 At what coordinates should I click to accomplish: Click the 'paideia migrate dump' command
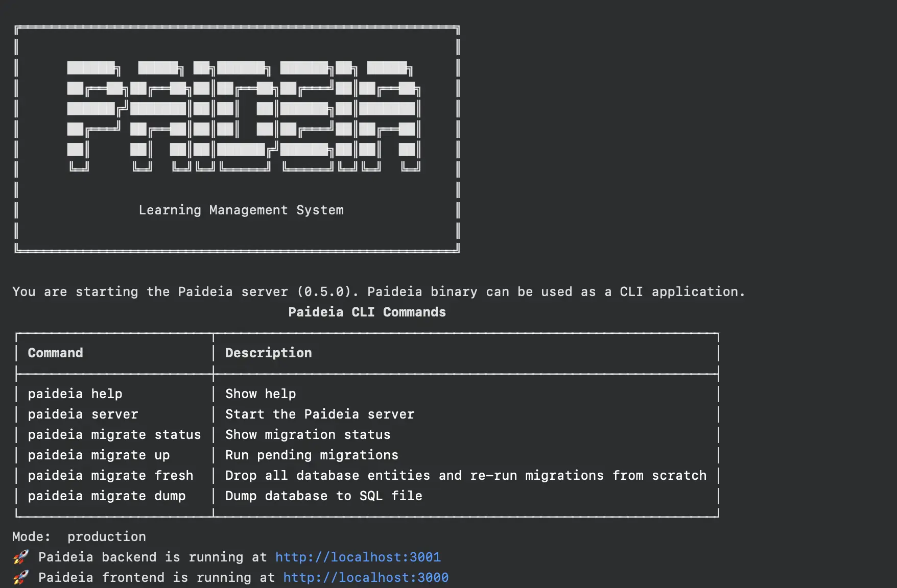(107, 496)
